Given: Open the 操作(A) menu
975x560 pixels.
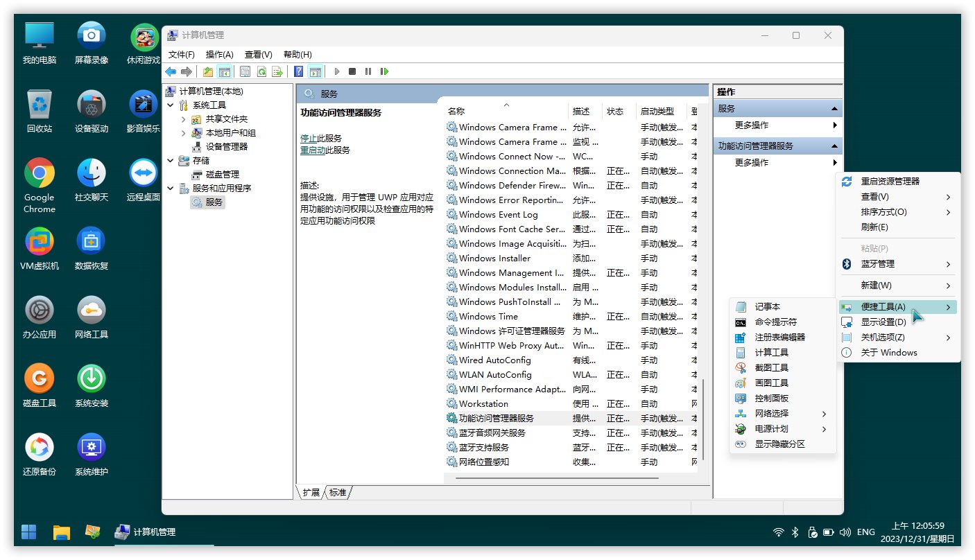Looking at the screenshot, I should (x=220, y=54).
